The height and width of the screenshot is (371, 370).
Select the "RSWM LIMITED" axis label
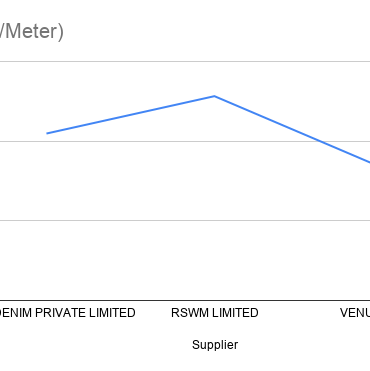[x=215, y=313]
